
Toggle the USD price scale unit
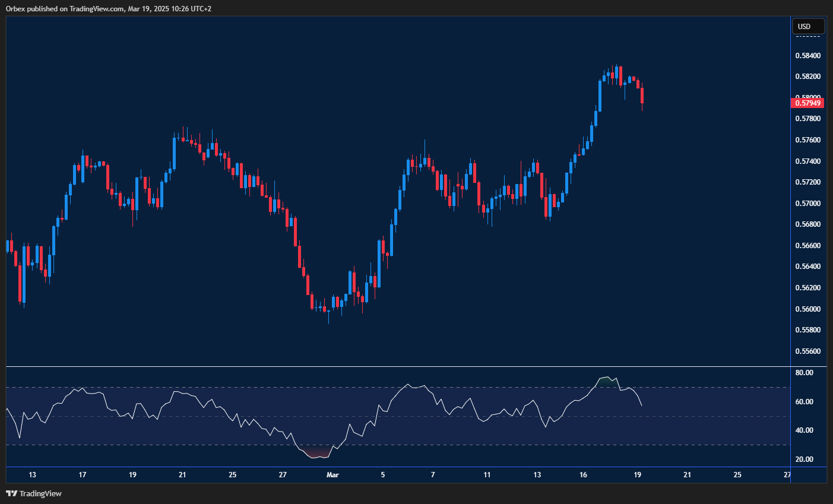tap(808, 26)
